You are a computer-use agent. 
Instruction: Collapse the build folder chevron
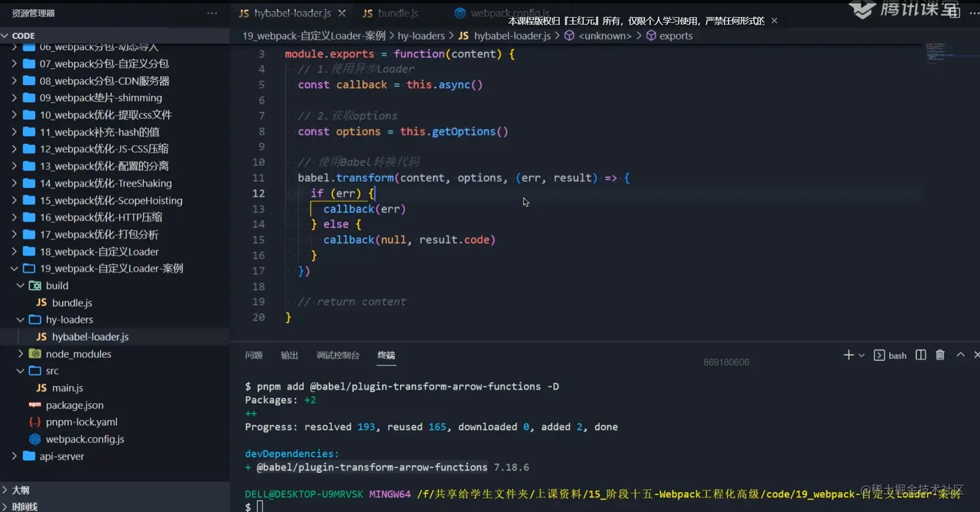[x=21, y=285]
